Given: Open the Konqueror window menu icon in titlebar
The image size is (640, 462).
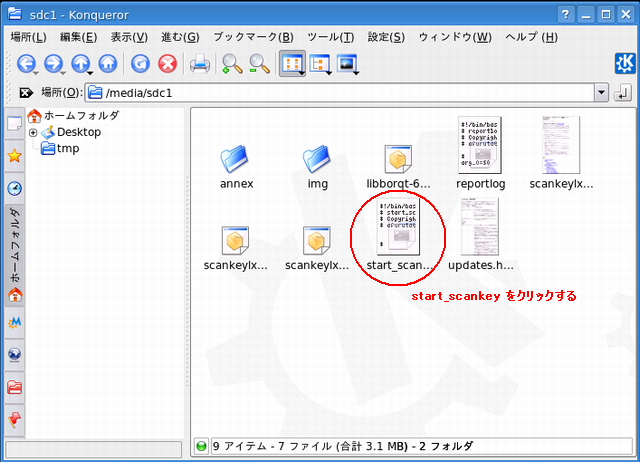Looking at the screenshot, I should 15,14.
